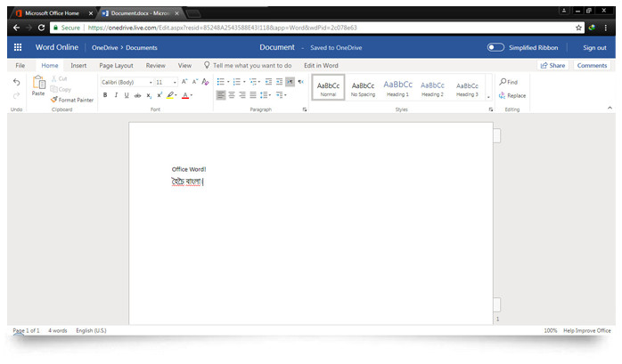Decrease paragraph indent

pyautogui.click(x=268, y=82)
